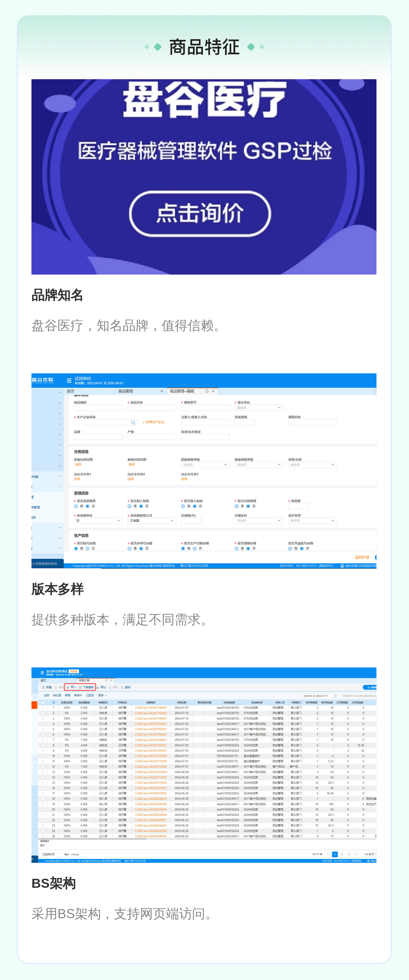Open the 基本单位 dropdown
The width and height of the screenshot is (409, 980).
tap(259, 408)
